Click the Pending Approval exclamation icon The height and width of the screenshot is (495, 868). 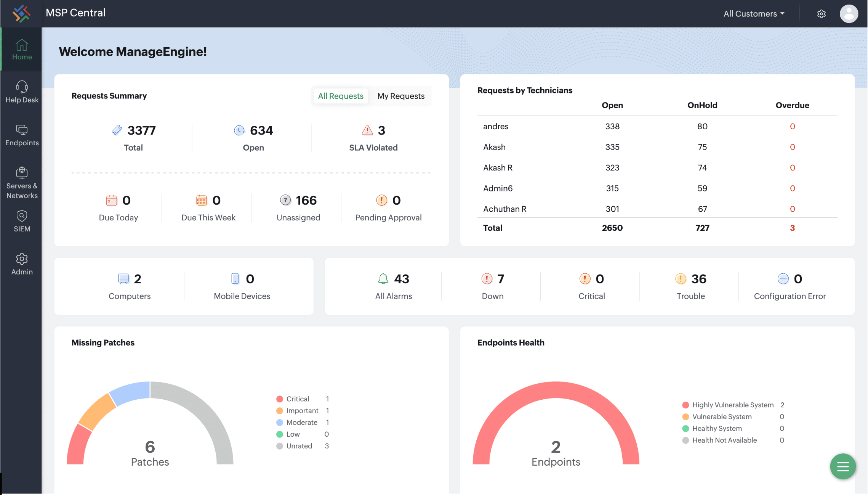pos(381,200)
